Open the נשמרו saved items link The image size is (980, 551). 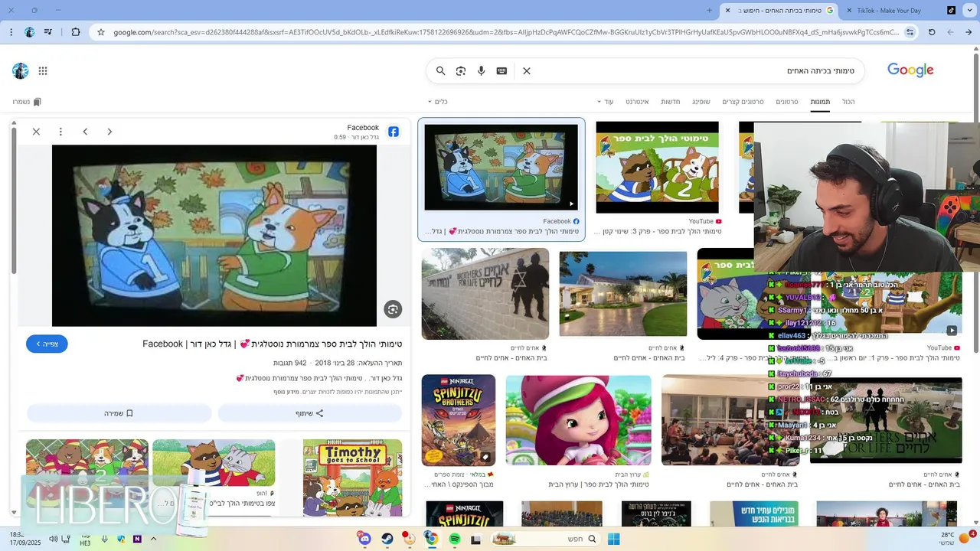tap(27, 102)
